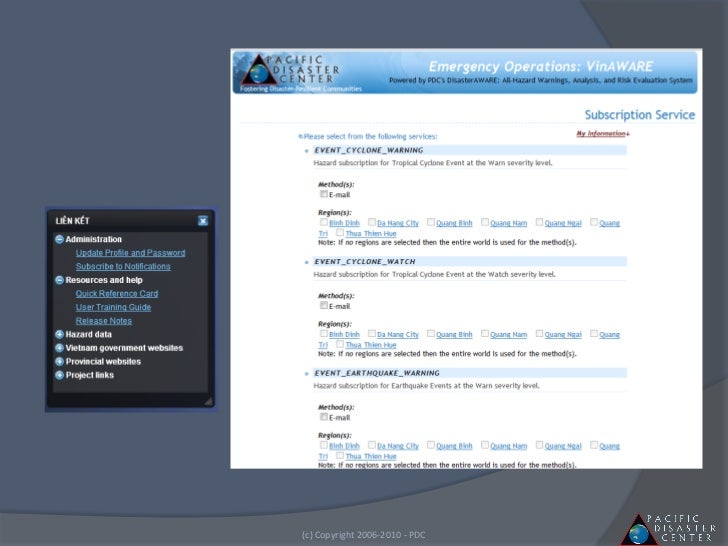The image size is (728, 546).
Task: Open Quang Nam link in EVENT_EARTHQUAKE_WARNING regions
Action: click(509, 446)
